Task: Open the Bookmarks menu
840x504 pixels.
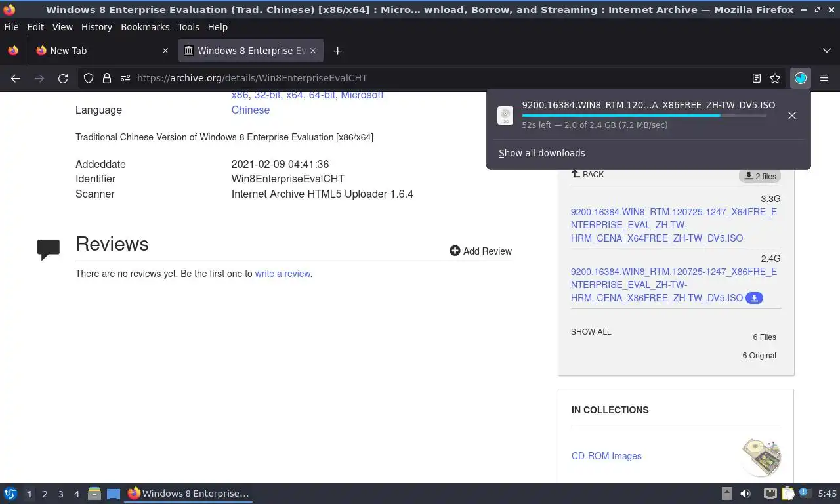Action: coord(145,27)
